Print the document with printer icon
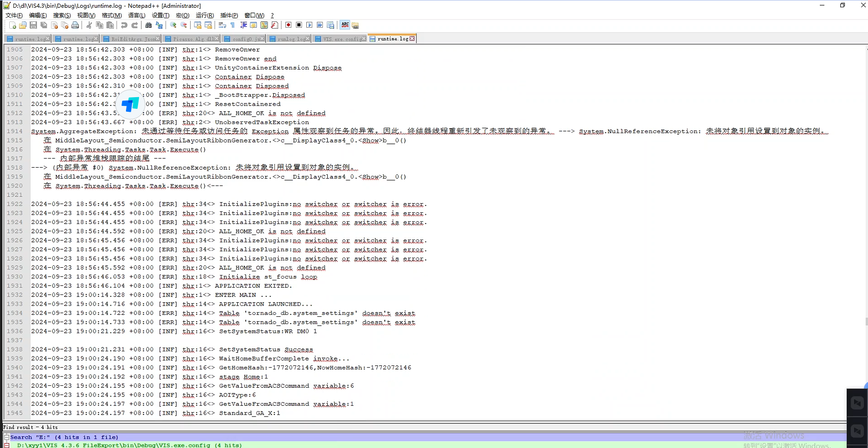This screenshot has width=868, height=448. (75, 25)
